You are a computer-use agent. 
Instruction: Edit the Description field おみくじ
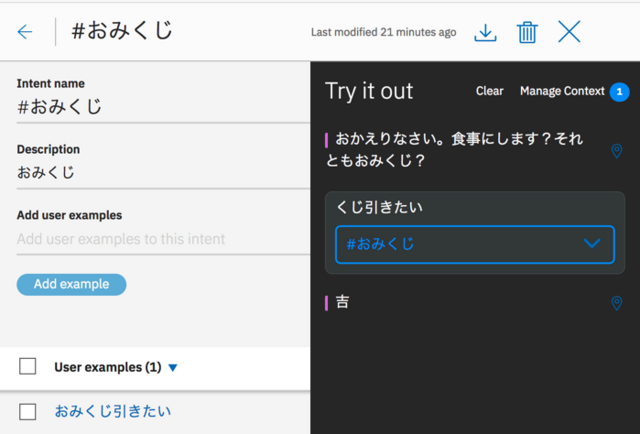[x=163, y=173]
